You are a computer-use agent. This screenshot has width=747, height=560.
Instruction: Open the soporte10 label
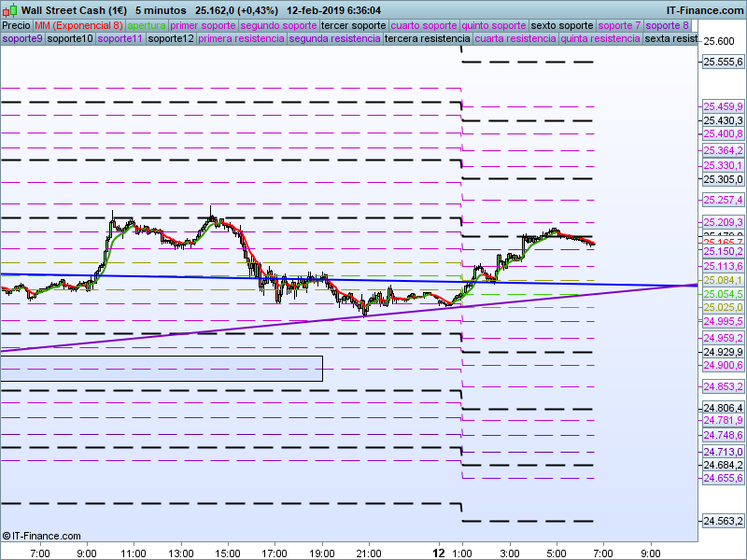coord(70,38)
